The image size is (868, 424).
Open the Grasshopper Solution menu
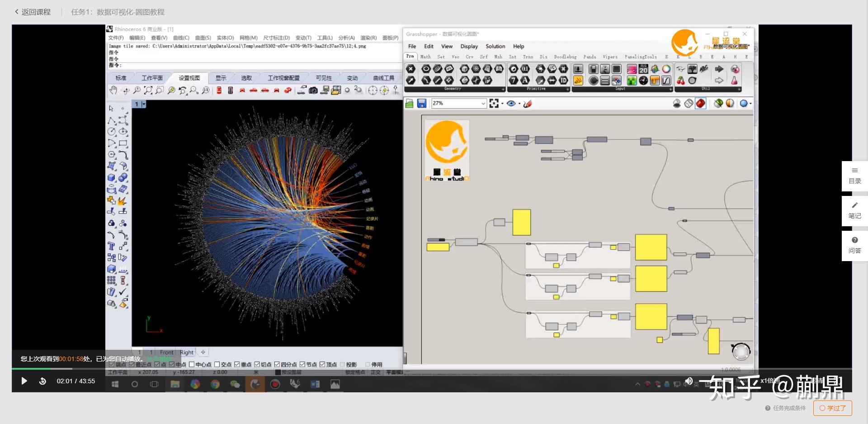pyautogui.click(x=495, y=46)
